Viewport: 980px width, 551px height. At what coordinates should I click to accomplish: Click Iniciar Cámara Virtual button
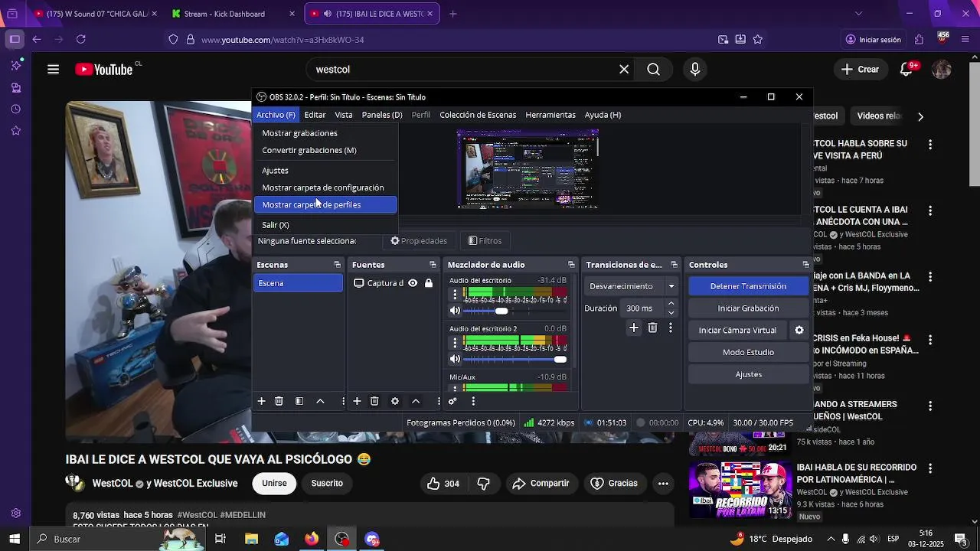[737, 331]
